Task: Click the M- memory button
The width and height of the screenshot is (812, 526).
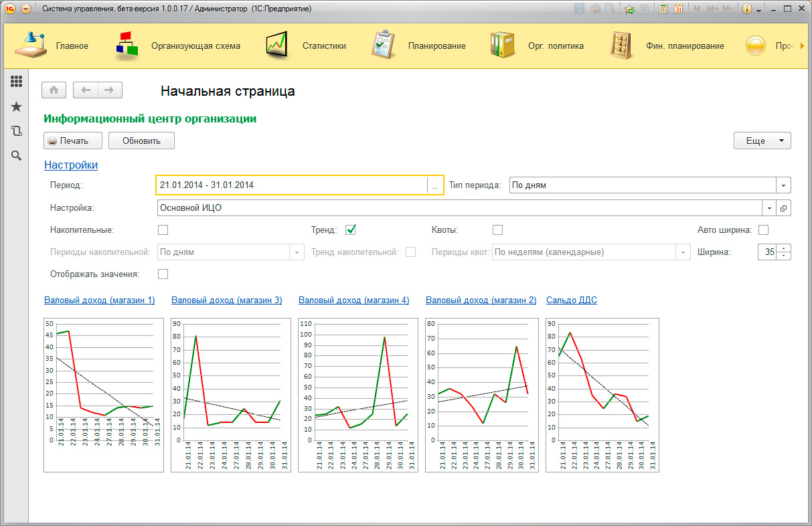Action: point(728,9)
